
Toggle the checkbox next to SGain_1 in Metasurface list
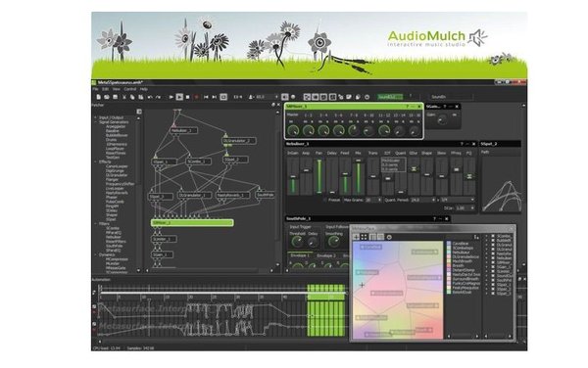click(493, 267)
